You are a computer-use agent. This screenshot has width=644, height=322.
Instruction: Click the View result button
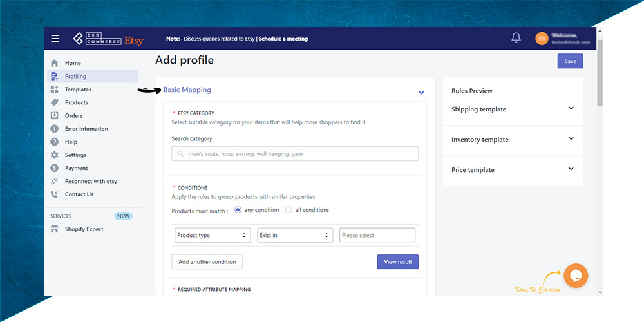[397, 262]
